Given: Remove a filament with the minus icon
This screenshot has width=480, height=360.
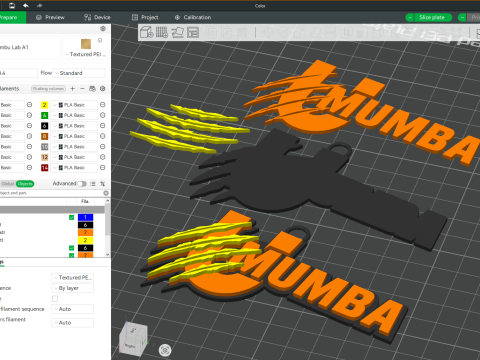Looking at the screenshot, I should pyautogui.click(x=82, y=89).
